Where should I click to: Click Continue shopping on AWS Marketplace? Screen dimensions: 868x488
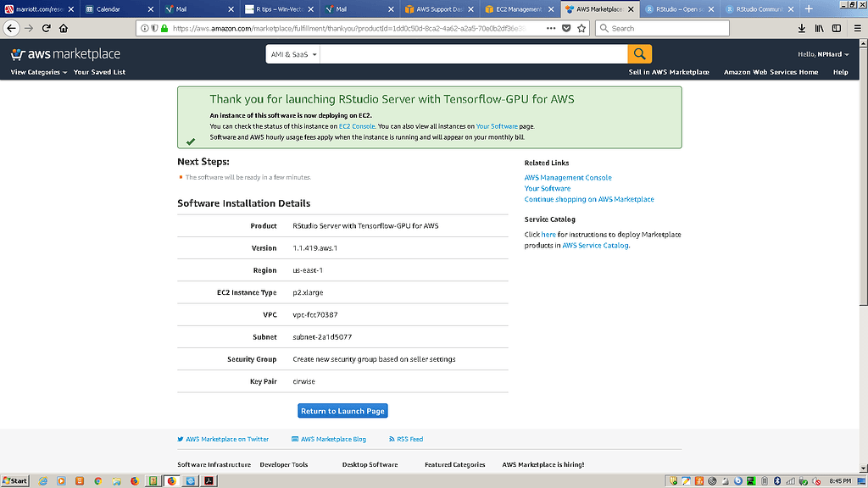[x=589, y=199]
